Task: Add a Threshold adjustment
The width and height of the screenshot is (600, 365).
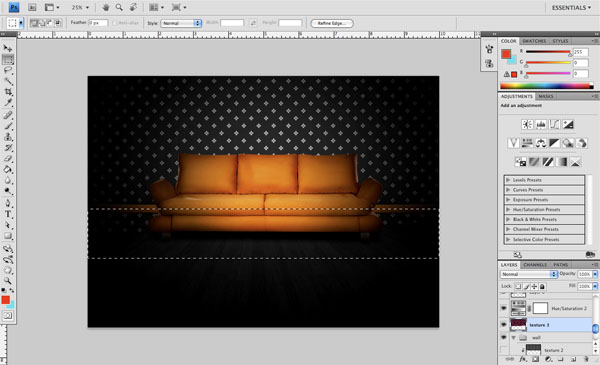Action: (x=548, y=162)
